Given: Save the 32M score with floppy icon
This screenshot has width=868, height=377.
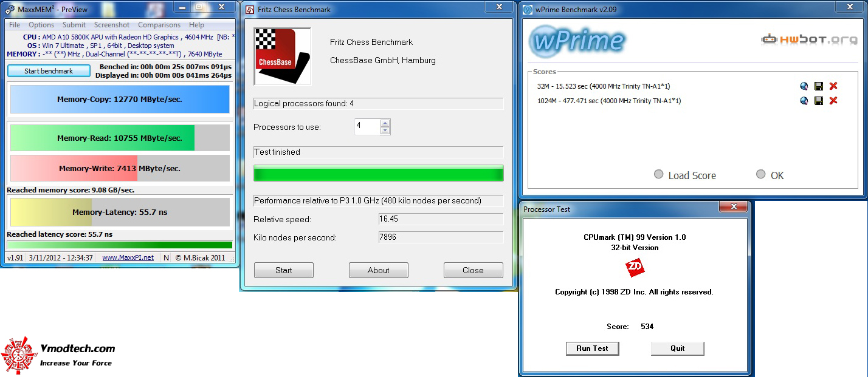Looking at the screenshot, I should click(819, 86).
